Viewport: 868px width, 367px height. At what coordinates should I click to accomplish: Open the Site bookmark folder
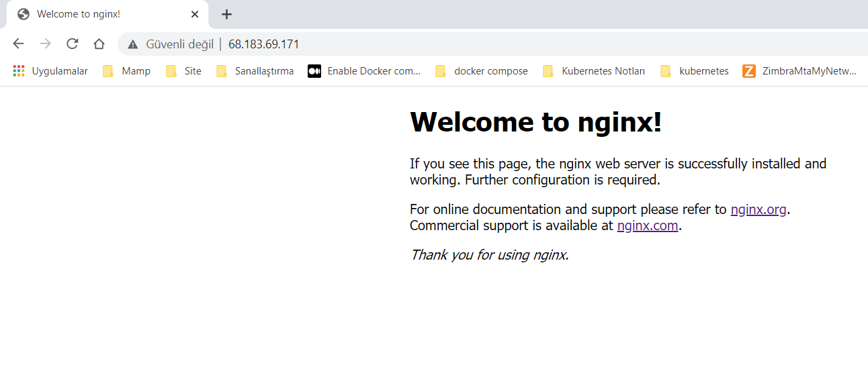183,71
